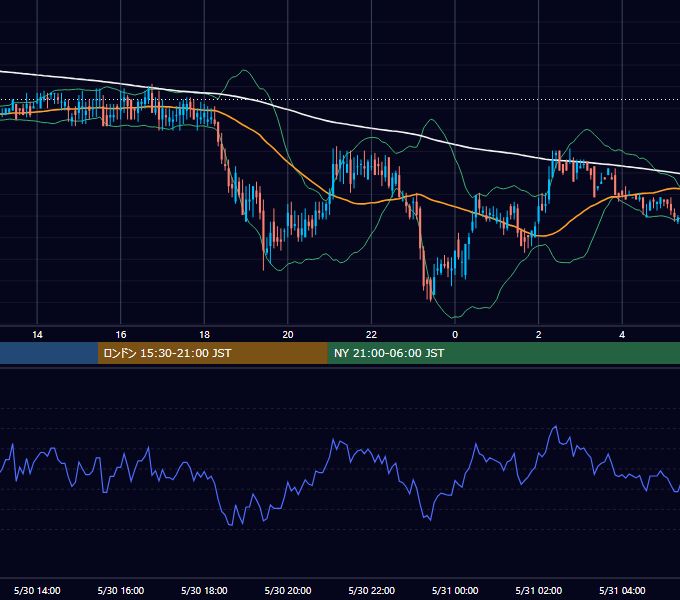Click the 5/30 22:00 date label
This screenshot has width=680, height=600.
(372, 590)
